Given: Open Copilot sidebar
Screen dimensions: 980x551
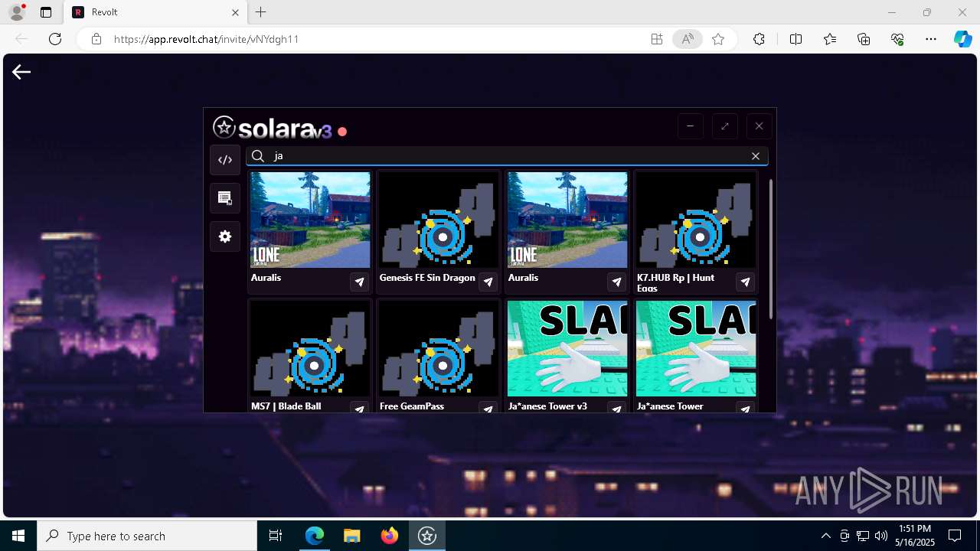Looking at the screenshot, I should [x=962, y=39].
